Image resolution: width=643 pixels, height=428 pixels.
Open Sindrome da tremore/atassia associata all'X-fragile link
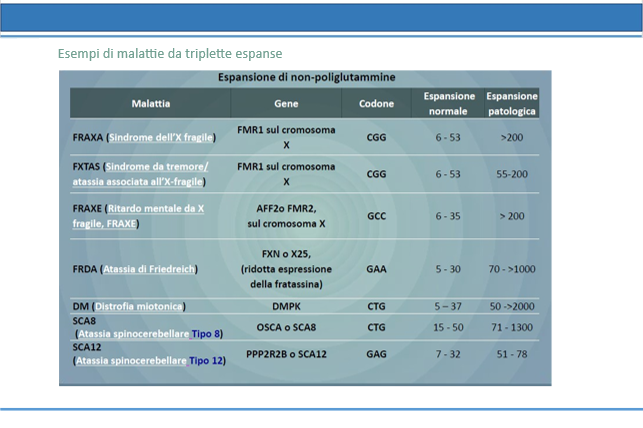(x=140, y=174)
